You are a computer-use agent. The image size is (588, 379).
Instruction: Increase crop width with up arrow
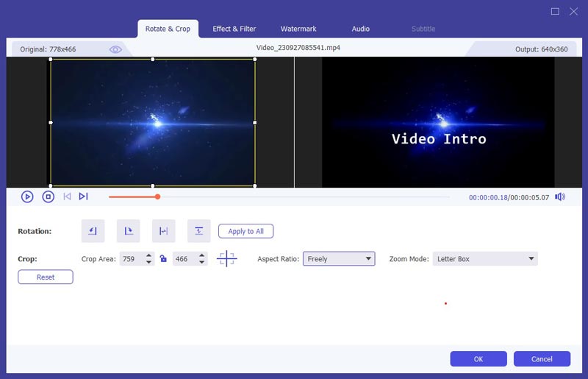[x=148, y=255]
